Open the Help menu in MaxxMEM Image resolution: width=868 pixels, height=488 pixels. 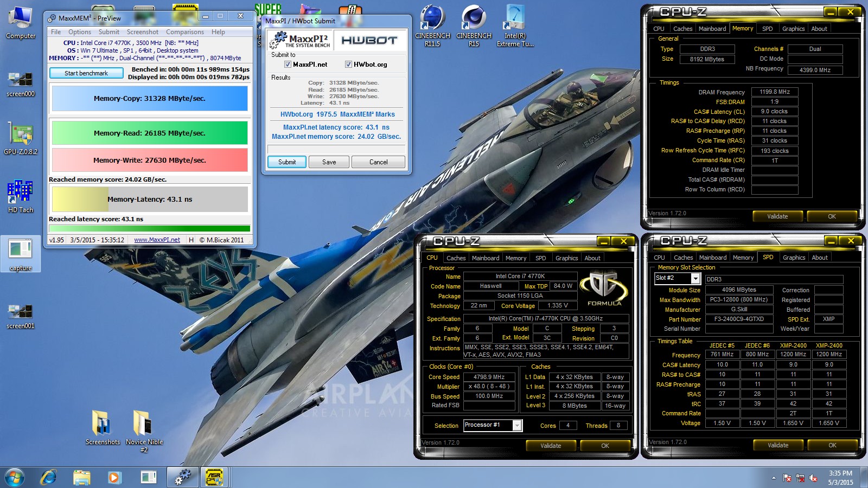click(218, 32)
